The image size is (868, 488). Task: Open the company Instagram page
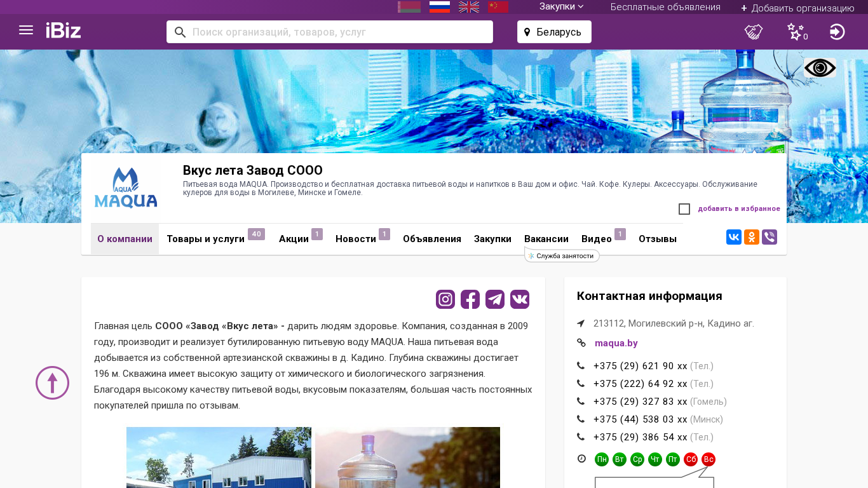pyautogui.click(x=445, y=299)
